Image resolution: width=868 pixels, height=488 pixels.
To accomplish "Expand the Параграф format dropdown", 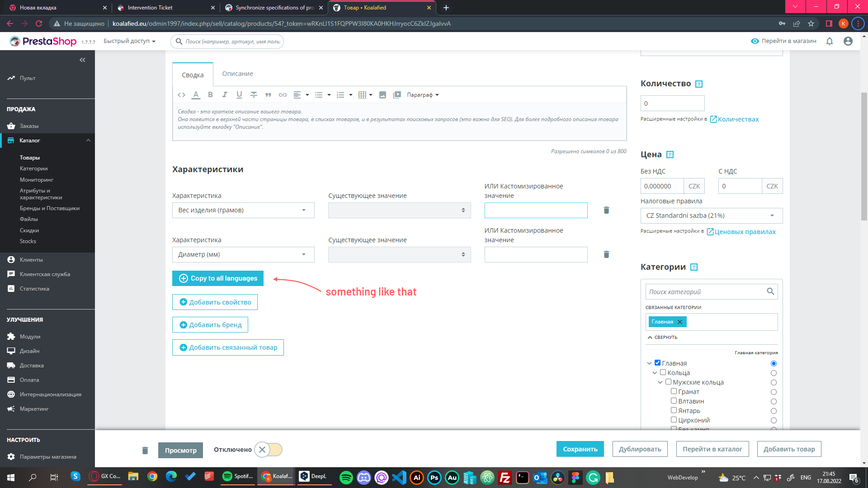I will coord(423,95).
